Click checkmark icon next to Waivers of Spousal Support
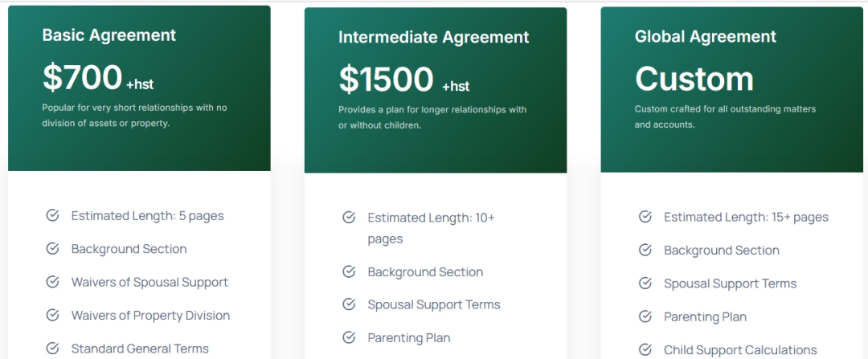Image resolution: width=868 pixels, height=359 pixels. click(52, 282)
